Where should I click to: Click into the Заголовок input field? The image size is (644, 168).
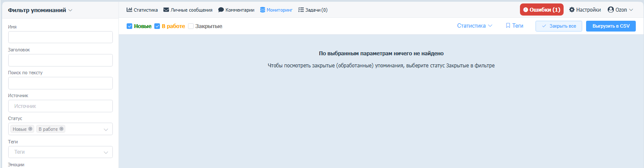61,60
